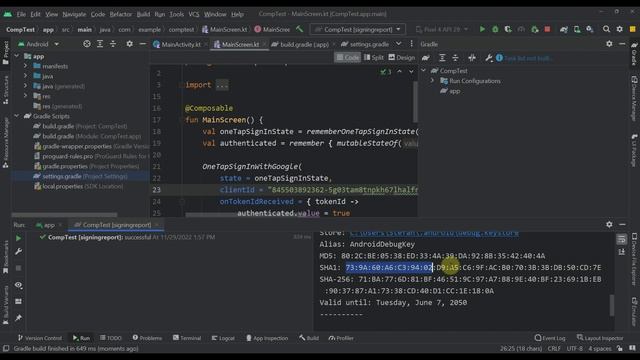Click the editor vertical scrollbar
Viewport: 640px width, 360px height.
(415, 102)
